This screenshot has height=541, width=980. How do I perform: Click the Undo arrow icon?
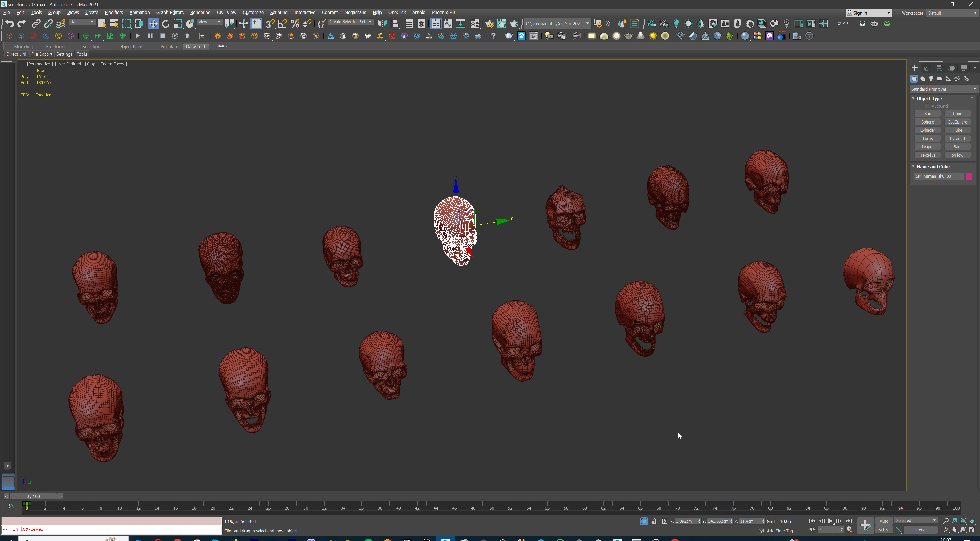coord(9,23)
